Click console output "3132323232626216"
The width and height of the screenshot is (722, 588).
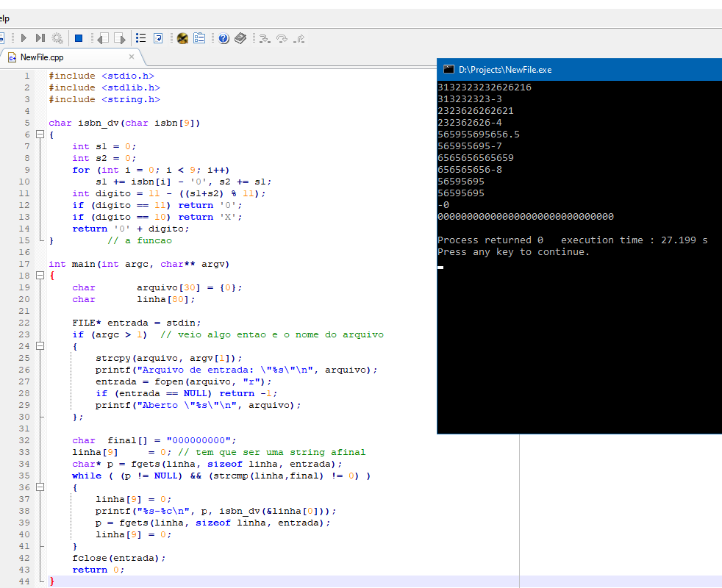tap(485, 87)
